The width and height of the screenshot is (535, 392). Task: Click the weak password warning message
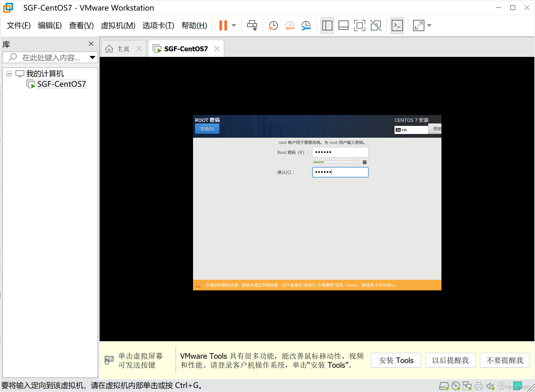coord(302,285)
